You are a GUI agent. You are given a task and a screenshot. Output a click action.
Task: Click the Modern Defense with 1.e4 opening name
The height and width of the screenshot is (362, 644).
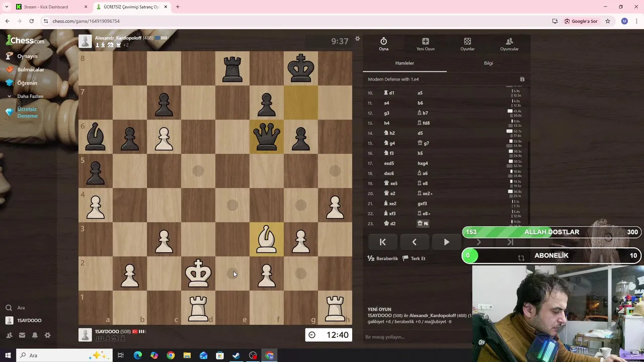click(393, 79)
